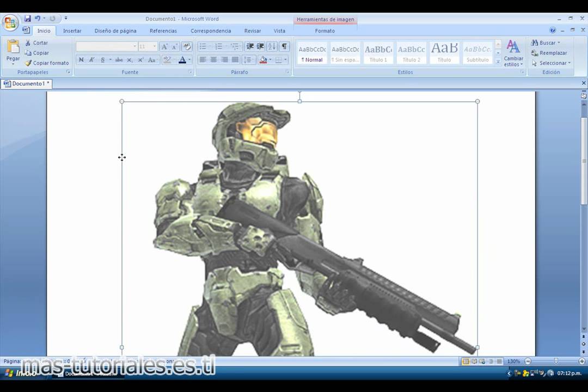The height and width of the screenshot is (392, 588).
Task: Shrink font size with the smaller A icon
Action: (174, 46)
